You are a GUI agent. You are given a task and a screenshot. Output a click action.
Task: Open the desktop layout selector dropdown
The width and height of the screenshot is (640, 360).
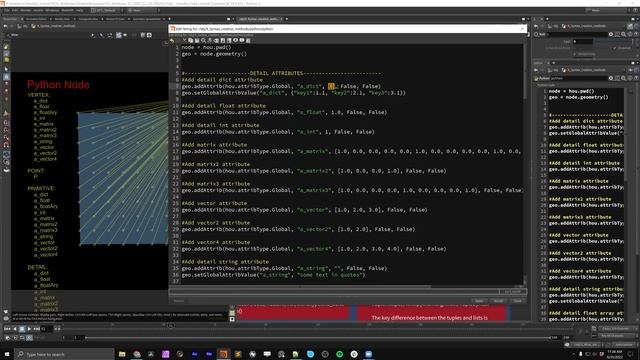(105, 10)
